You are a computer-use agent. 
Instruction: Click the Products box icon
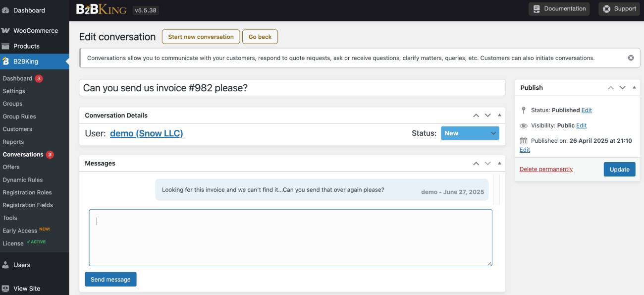click(5, 46)
